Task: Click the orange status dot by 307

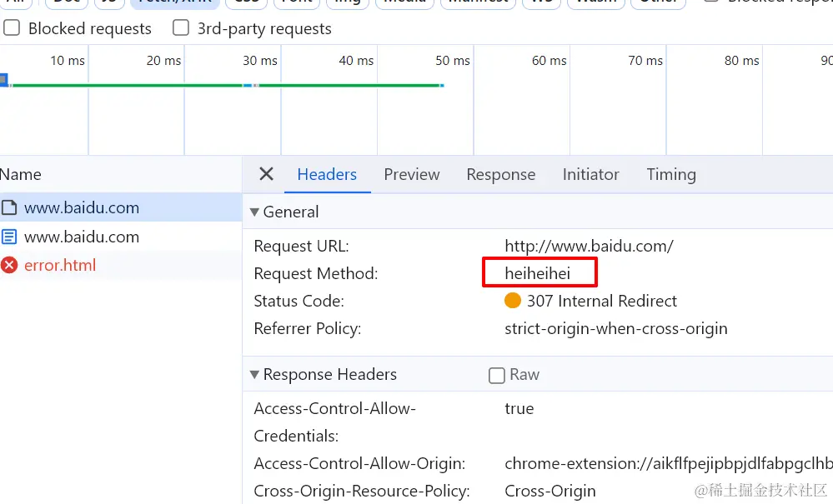Action: tap(513, 301)
